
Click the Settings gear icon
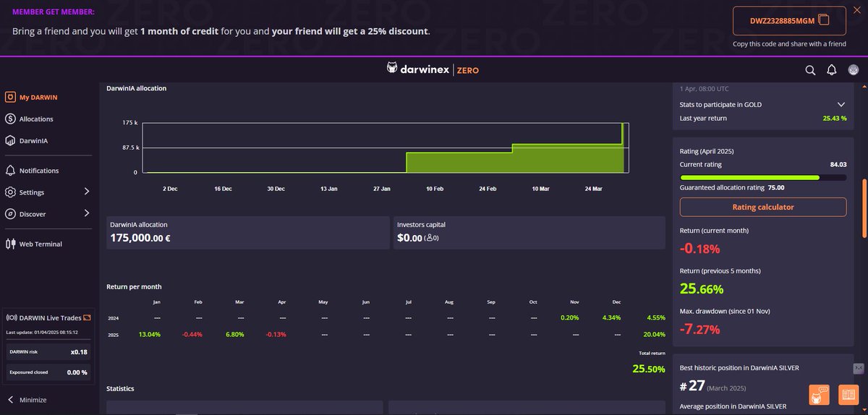coord(10,192)
